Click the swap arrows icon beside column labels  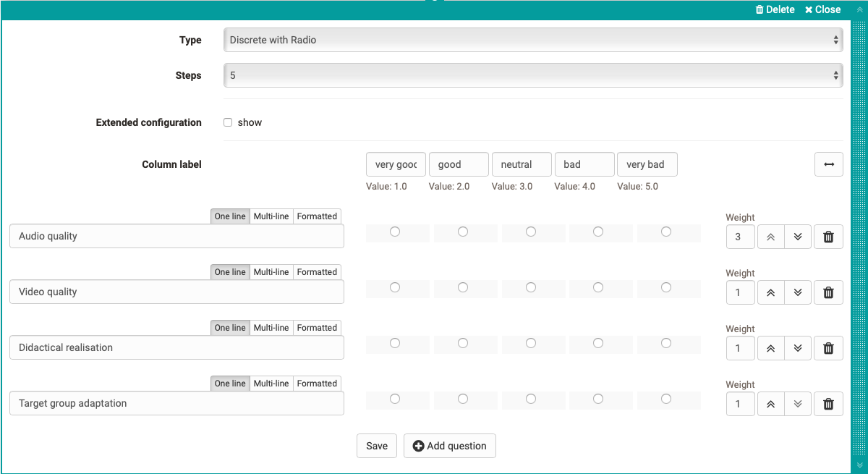(828, 164)
